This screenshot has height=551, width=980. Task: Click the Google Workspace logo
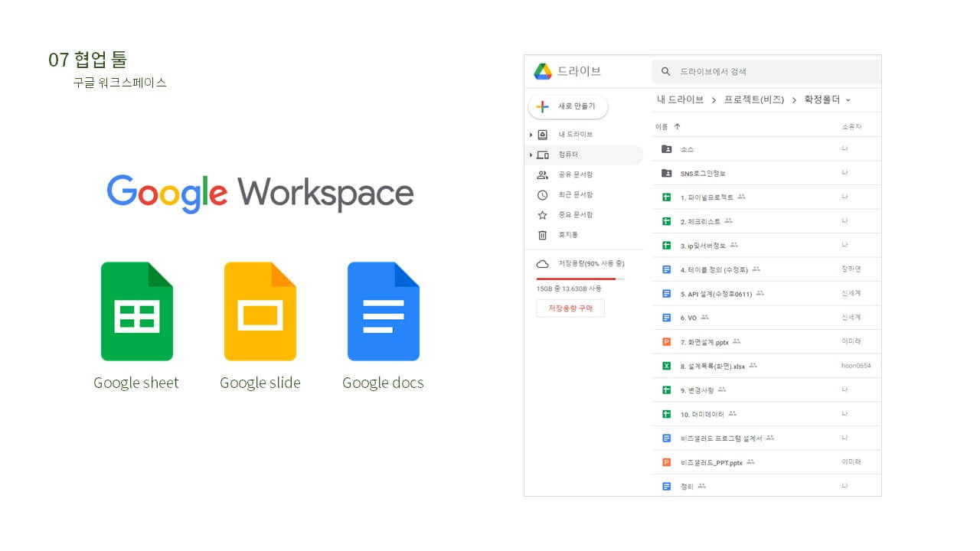260,193
